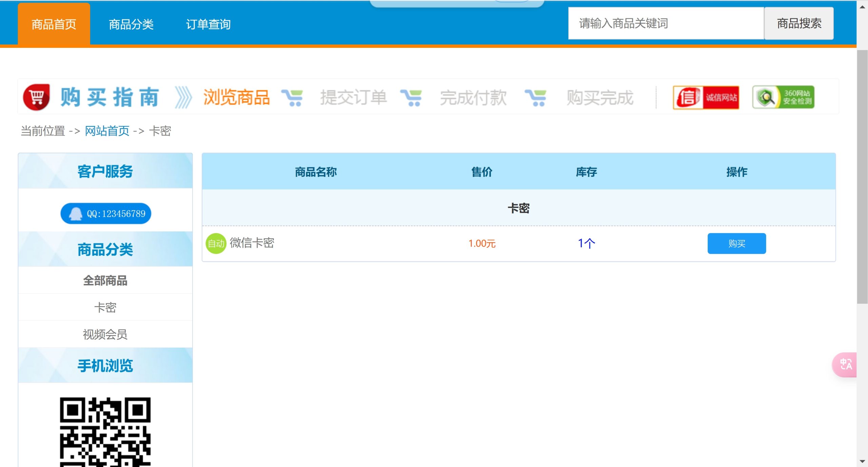Screen dimensions: 868x467
Task: Click the pink translate floating icon
Action: tap(845, 365)
